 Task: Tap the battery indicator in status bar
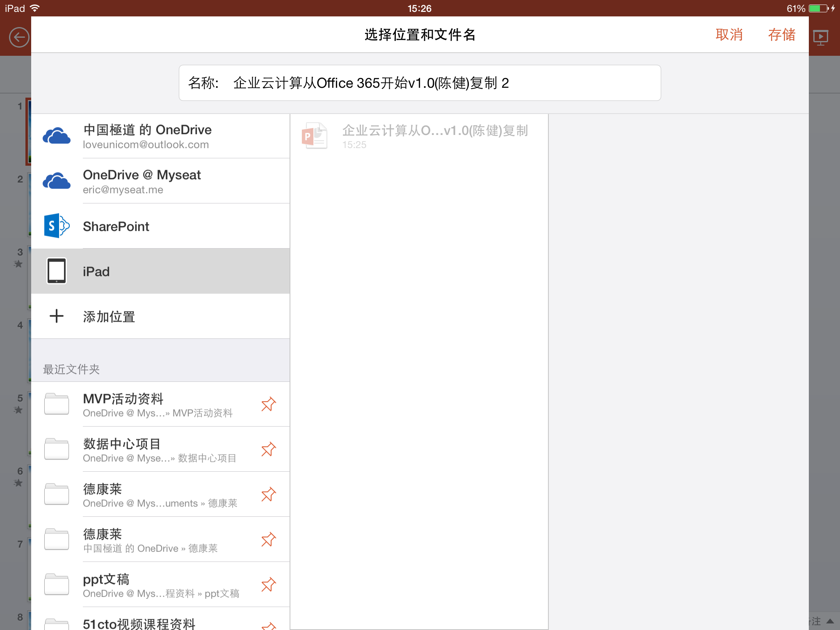click(819, 8)
